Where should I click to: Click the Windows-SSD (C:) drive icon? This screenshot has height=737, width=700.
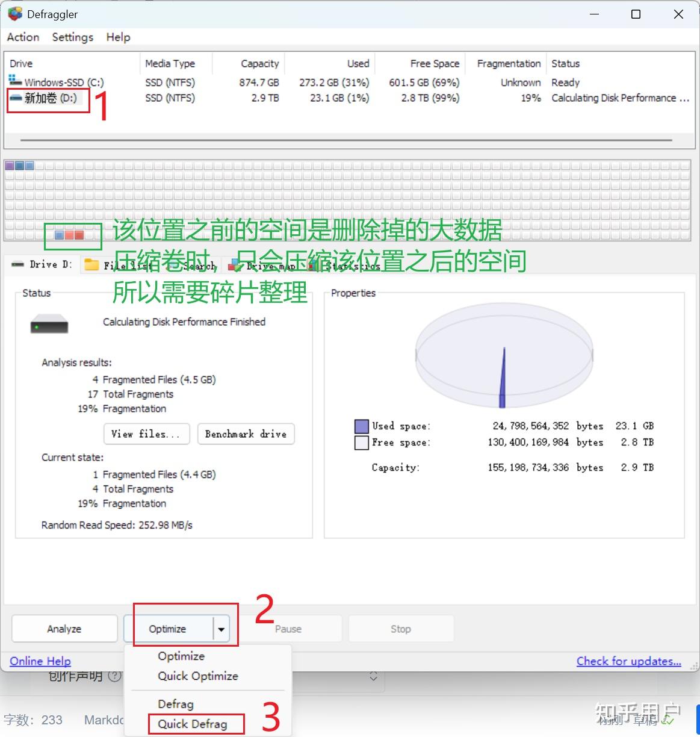[15, 81]
